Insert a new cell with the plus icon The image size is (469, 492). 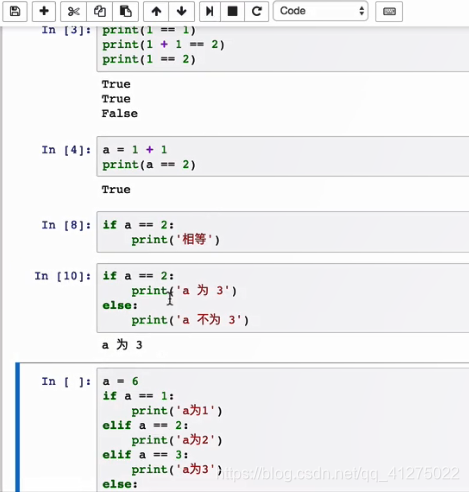(x=44, y=11)
